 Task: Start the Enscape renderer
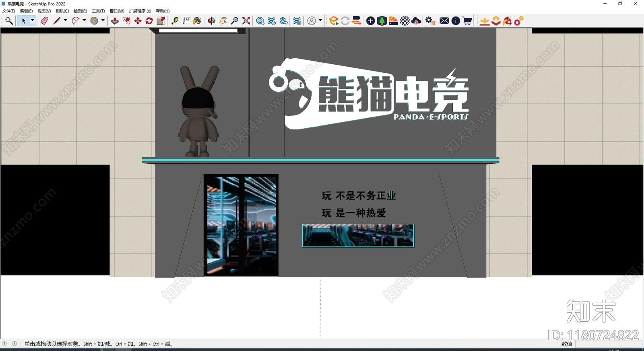[x=333, y=21]
